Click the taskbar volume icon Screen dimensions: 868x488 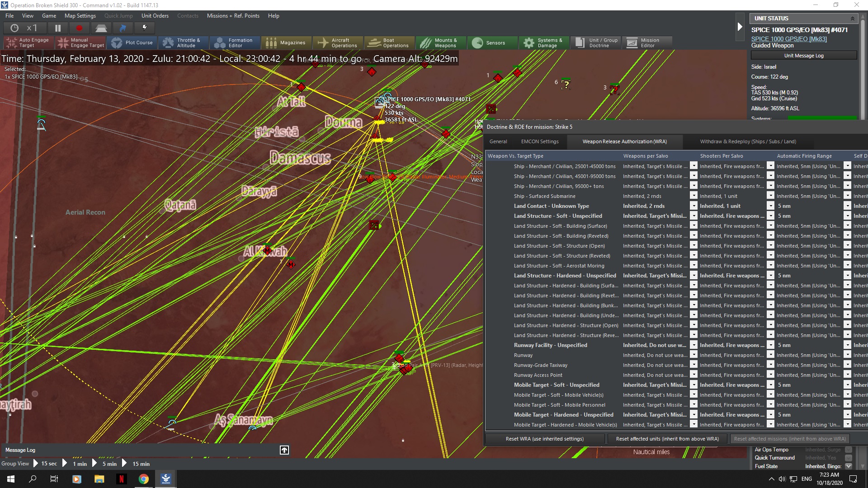click(782, 479)
